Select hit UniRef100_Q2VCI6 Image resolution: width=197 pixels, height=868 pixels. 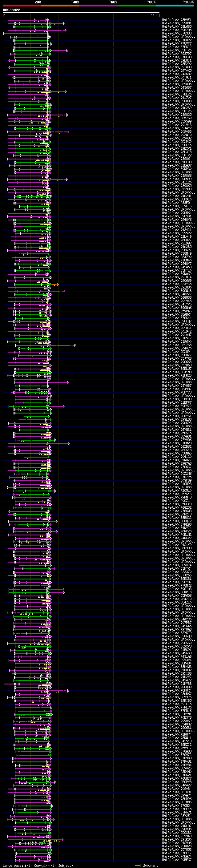point(177,206)
